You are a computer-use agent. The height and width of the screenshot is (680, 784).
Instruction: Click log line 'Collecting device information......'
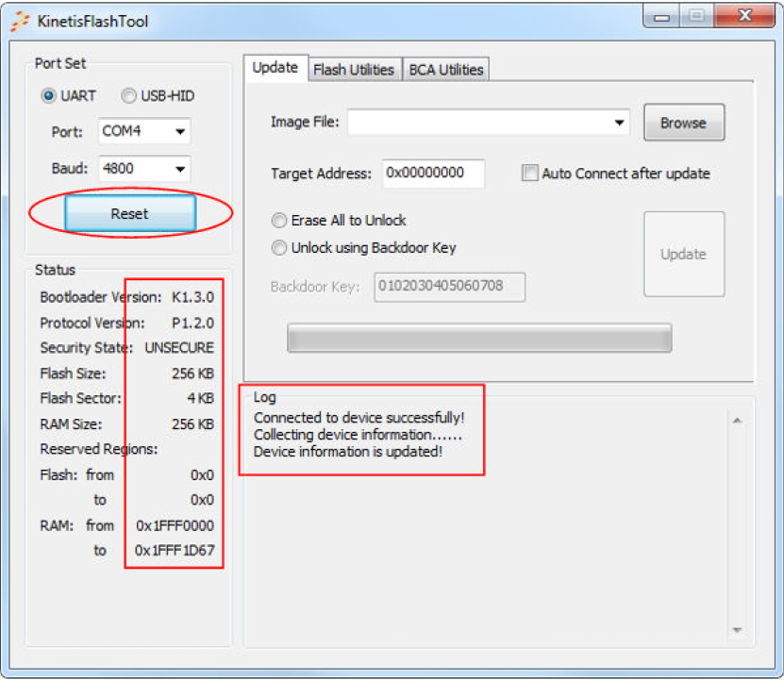(358, 435)
